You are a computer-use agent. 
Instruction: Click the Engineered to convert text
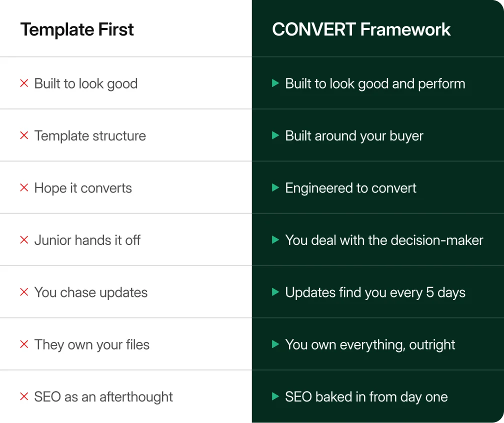350,188
